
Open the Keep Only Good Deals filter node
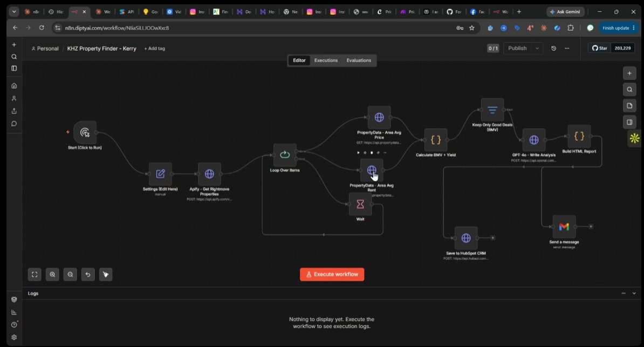(x=492, y=110)
